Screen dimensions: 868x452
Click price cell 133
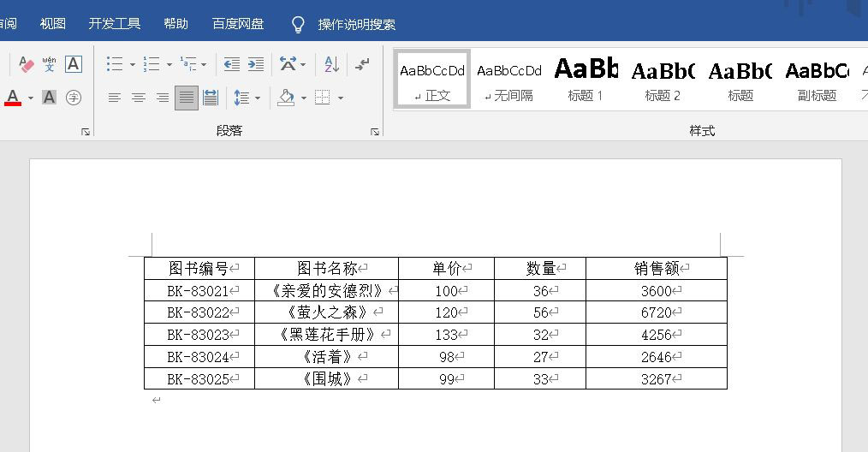(446, 335)
